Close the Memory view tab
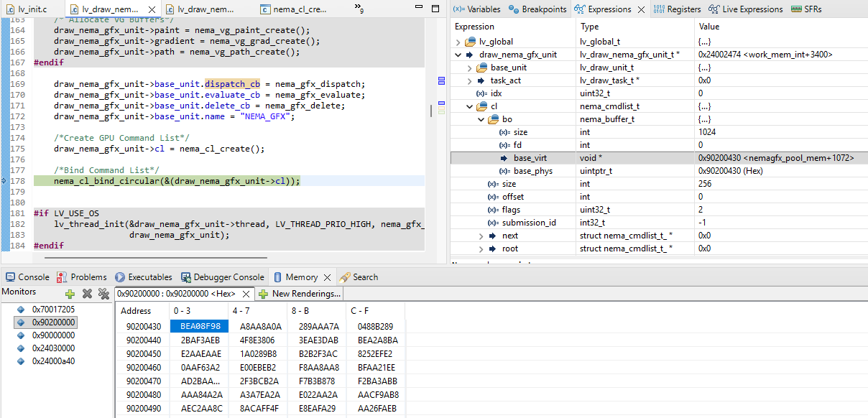868x418 pixels. coord(327,277)
